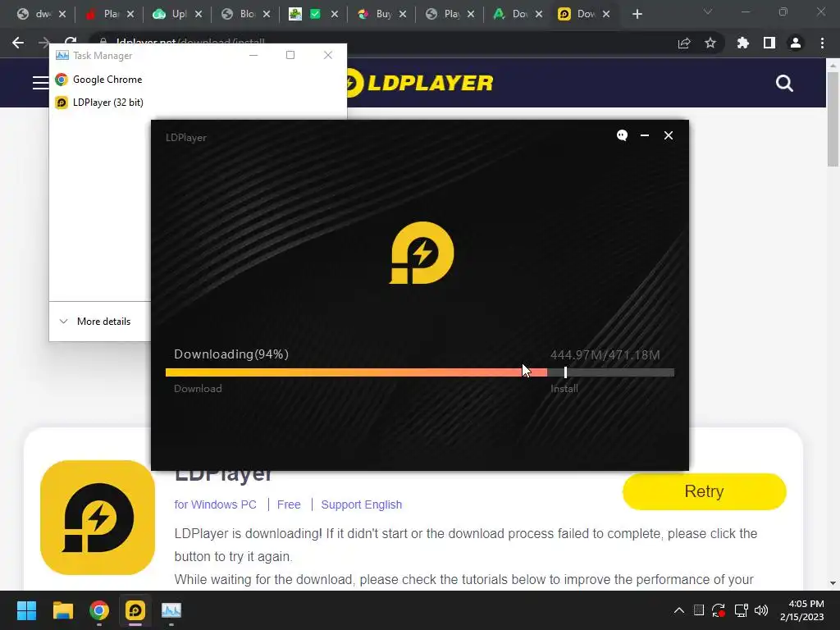Open the taskbar clock showing 4:05 PM
This screenshot has width=840, height=630.
coord(802,610)
